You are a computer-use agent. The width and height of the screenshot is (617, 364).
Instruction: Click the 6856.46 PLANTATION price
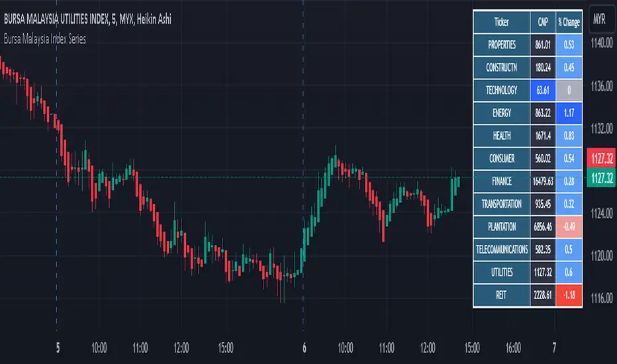[x=543, y=226]
